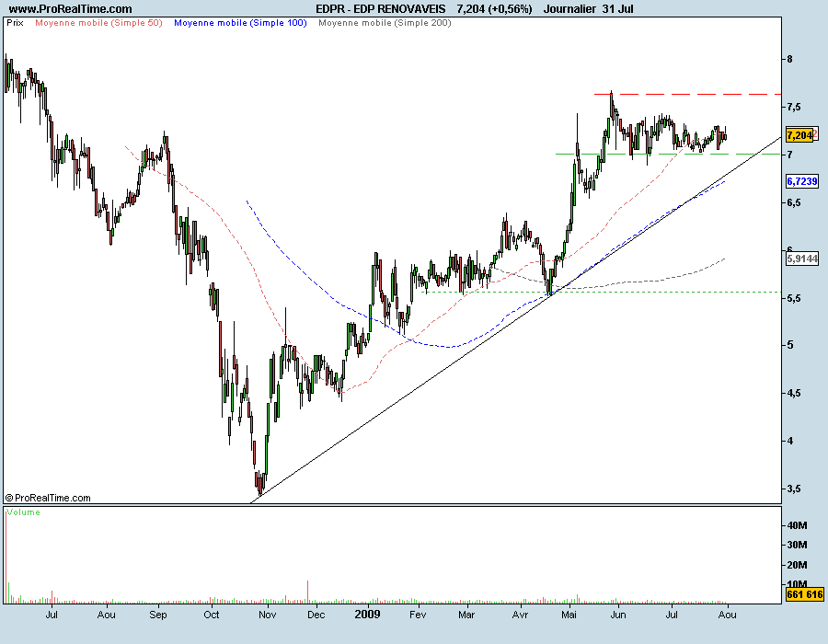828x644 pixels.
Task: Click the Fev label on time axis
Action: (x=418, y=615)
